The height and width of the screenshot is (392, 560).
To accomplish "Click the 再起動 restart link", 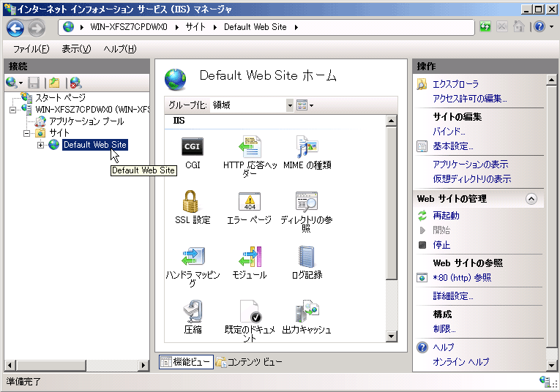I will tap(446, 216).
